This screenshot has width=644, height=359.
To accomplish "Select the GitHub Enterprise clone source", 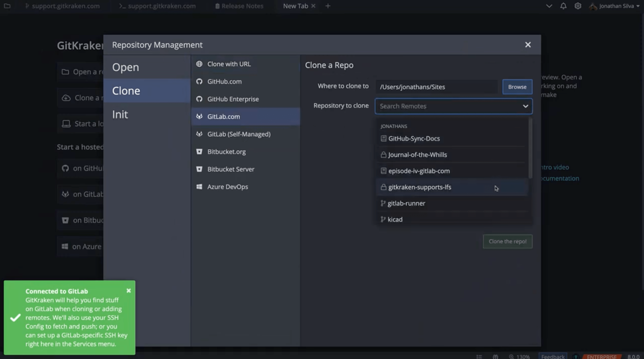I will pos(233,99).
